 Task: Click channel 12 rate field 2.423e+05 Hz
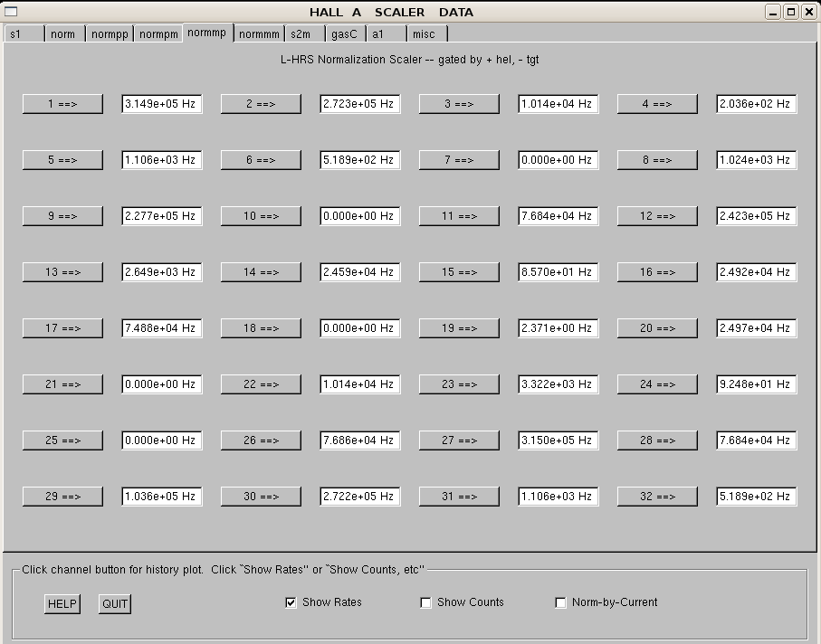[757, 215]
